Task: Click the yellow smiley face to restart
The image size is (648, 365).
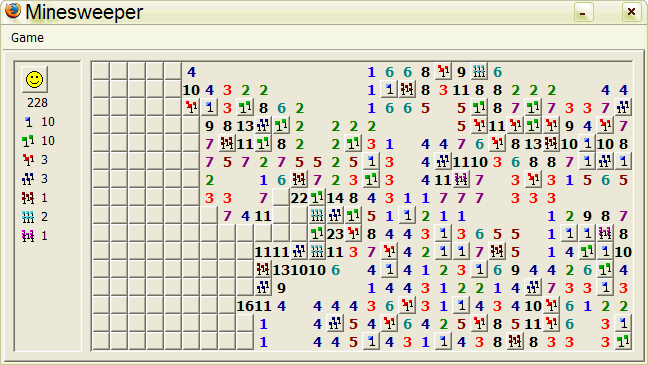Action: click(35, 79)
